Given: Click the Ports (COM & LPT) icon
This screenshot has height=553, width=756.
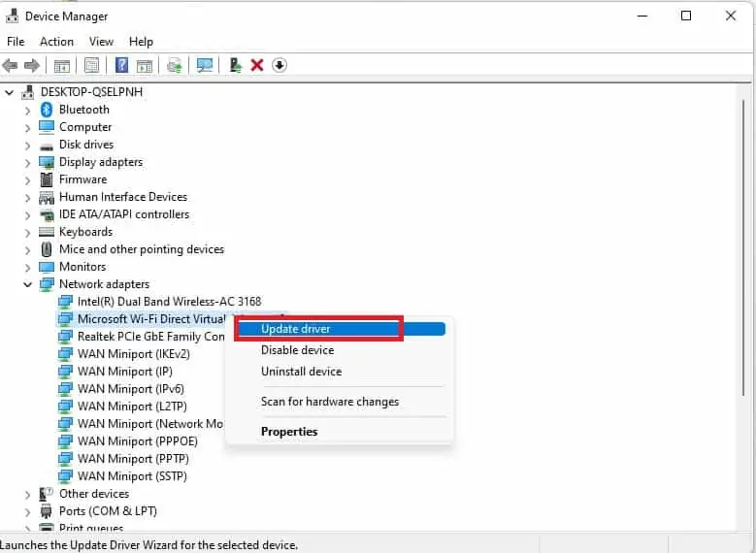Looking at the screenshot, I should click(x=47, y=511).
